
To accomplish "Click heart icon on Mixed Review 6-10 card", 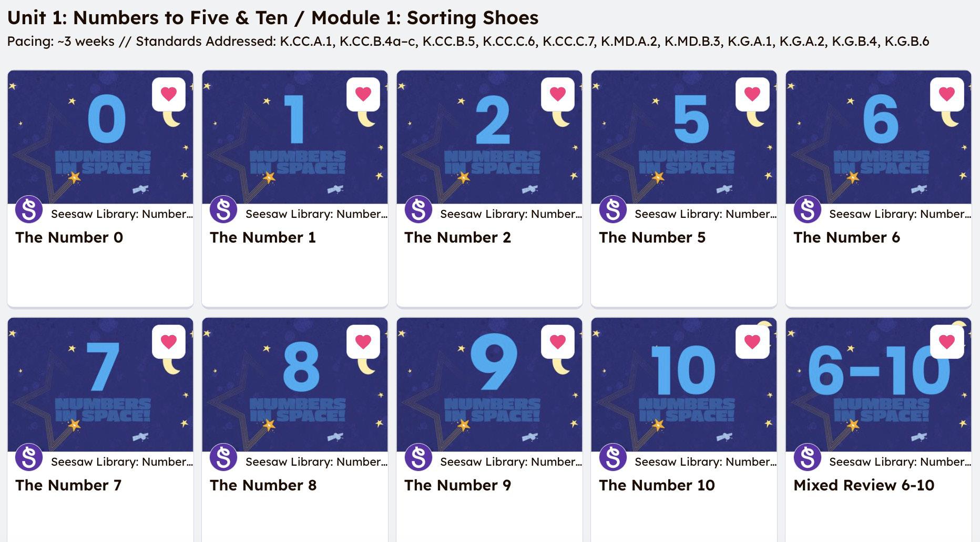I will [947, 342].
